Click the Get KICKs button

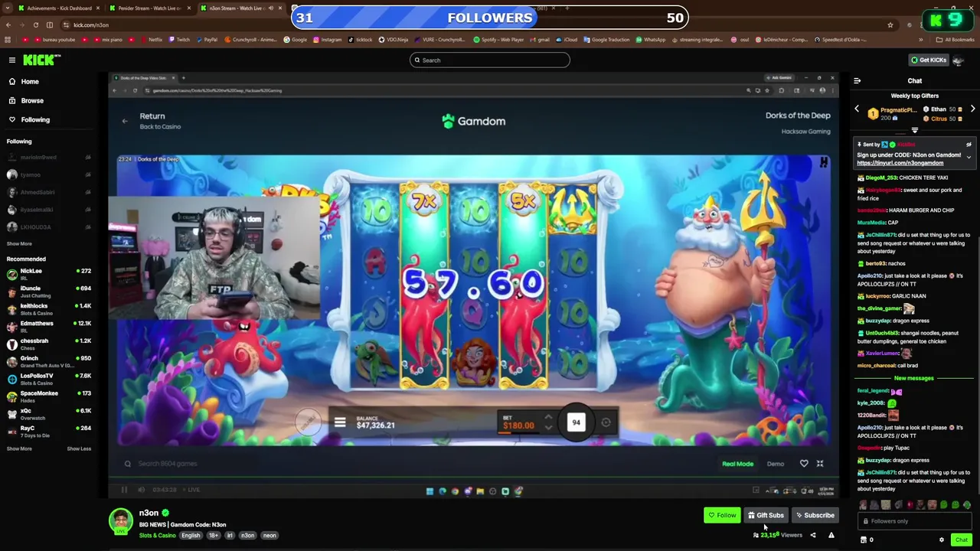pos(928,60)
